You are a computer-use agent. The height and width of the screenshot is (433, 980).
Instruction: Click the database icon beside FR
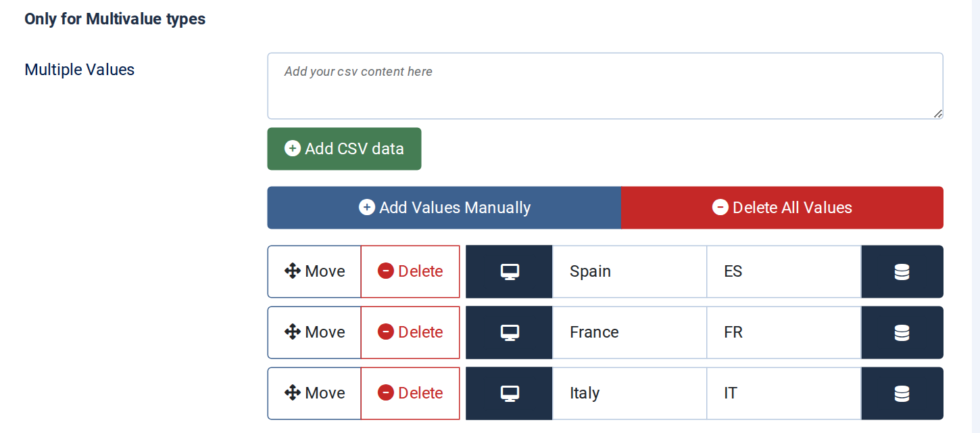pyautogui.click(x=902, y=332)
